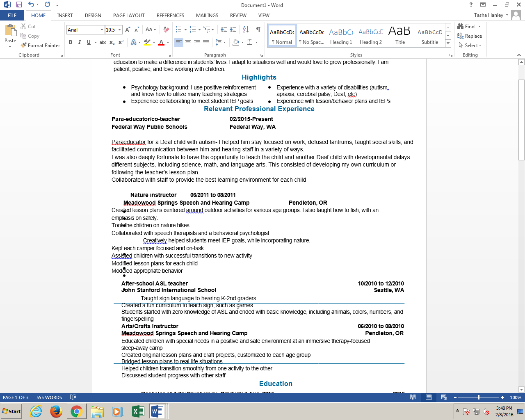Viewport: 525px width, 420px height.
Task: Open the Font dialog launcher
Action: (x=169, y=55)
